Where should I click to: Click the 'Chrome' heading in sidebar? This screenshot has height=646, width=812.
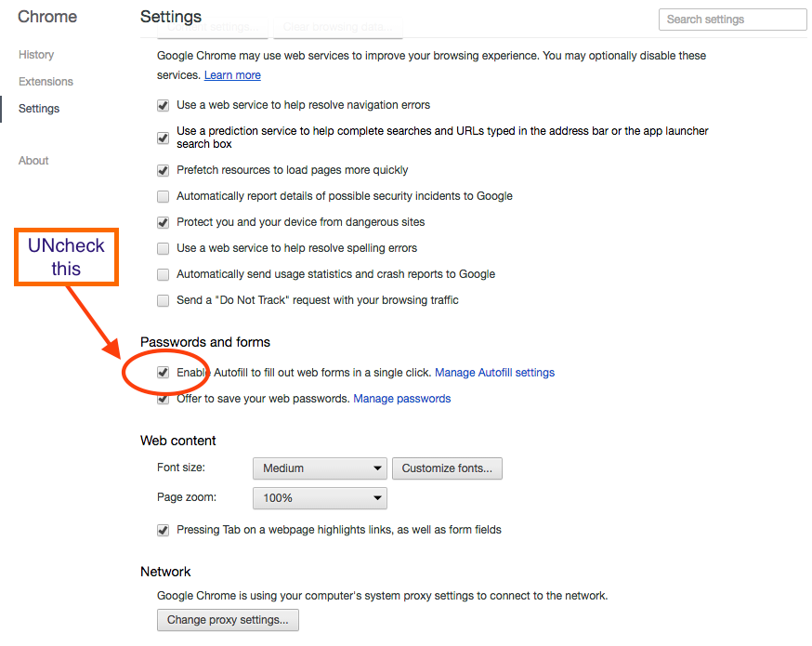tap(47, 17)
